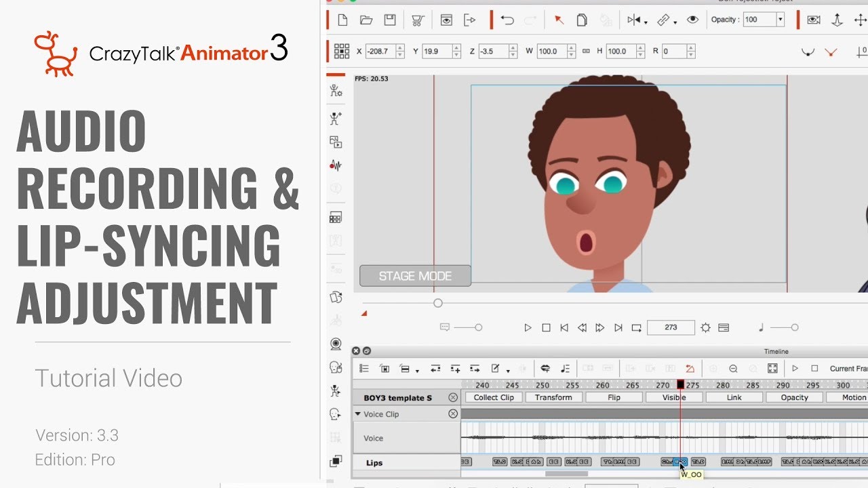Screen dimensions: 868x488
Task: Click the transform grid icon beside X
Action: [x=342, y=51]
